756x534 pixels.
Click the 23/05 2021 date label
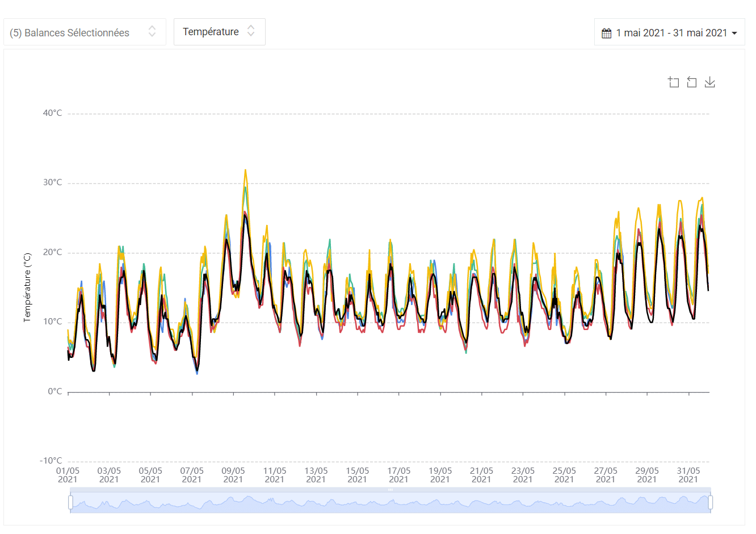point(523,475)
